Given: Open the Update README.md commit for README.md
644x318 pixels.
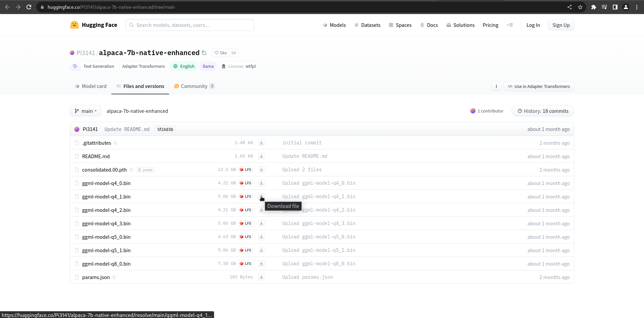Looking at the screenshot, I should pos(305,156).
